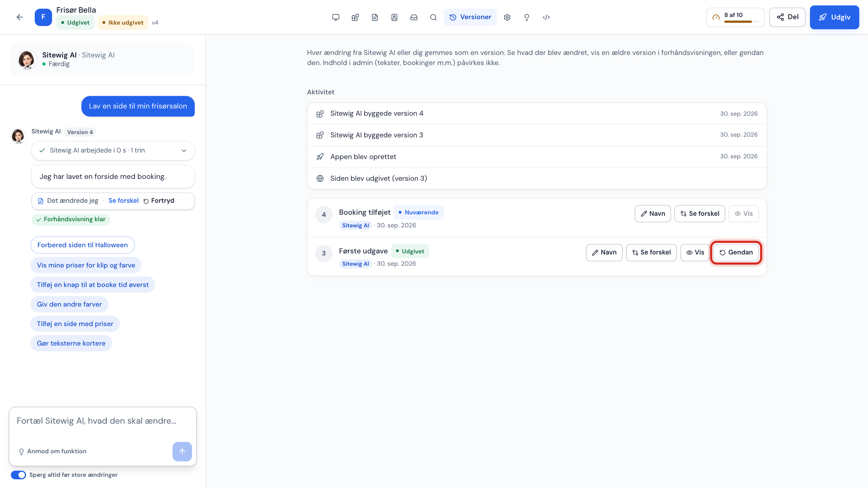Image resolution: width=868 pixels, height=488 pixels.
Task: Go back using the left arrow
Action: tap(20, 17)
